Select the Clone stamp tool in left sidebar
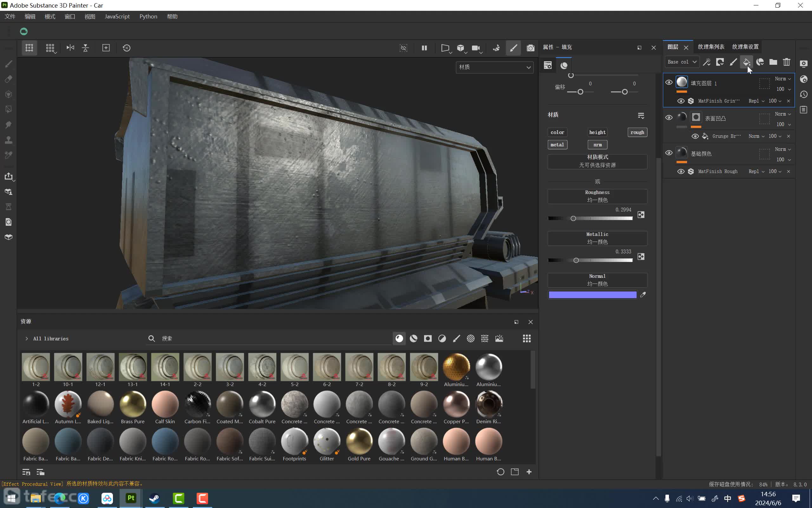The height and width of the screenshot is (508, 812). [x=9, y=140]
